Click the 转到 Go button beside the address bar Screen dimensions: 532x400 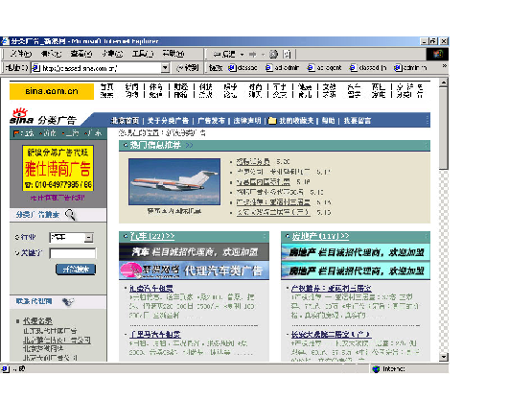[188, 68]
